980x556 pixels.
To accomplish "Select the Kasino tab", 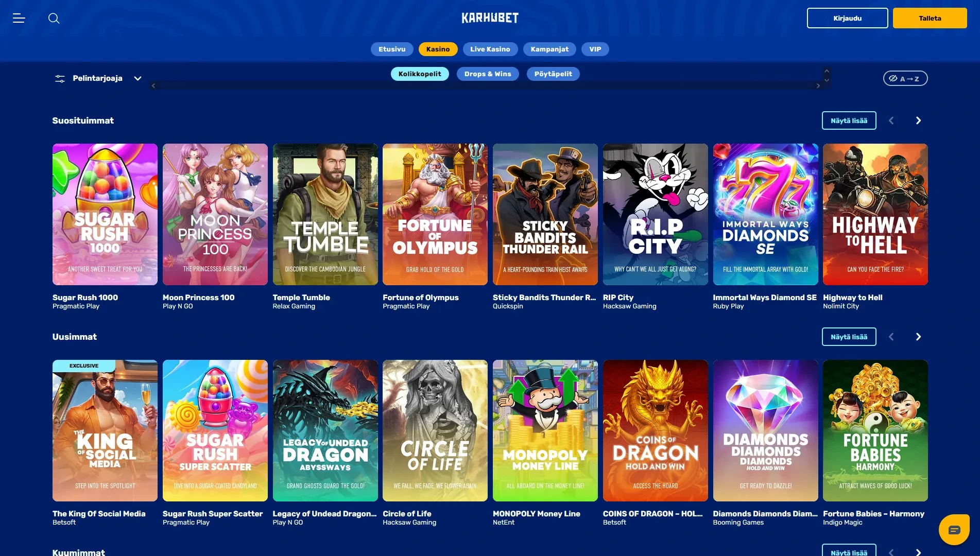I will point(438,49).
